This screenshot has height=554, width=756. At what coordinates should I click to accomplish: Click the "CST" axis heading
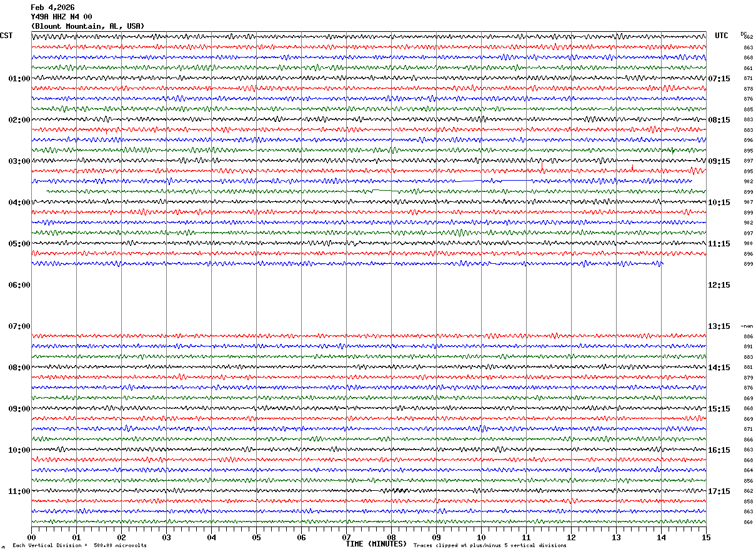6,36
